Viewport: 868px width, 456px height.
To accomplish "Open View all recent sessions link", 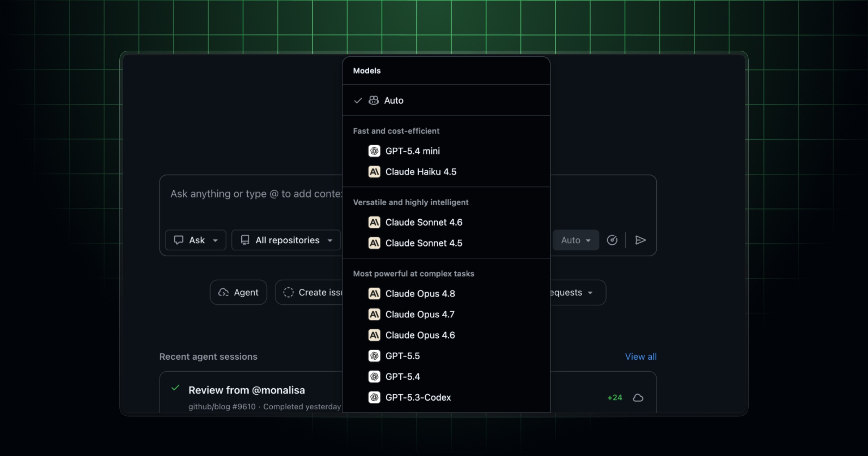I will tap(641, 356).
